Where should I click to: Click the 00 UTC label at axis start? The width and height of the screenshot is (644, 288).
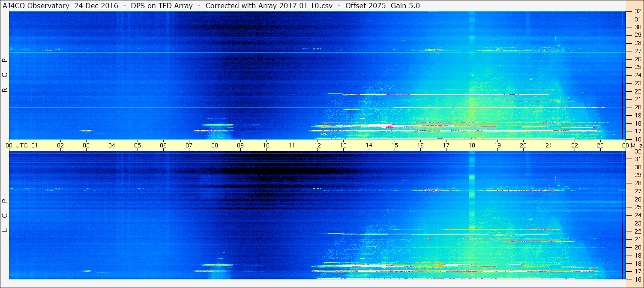coord(9,145)
